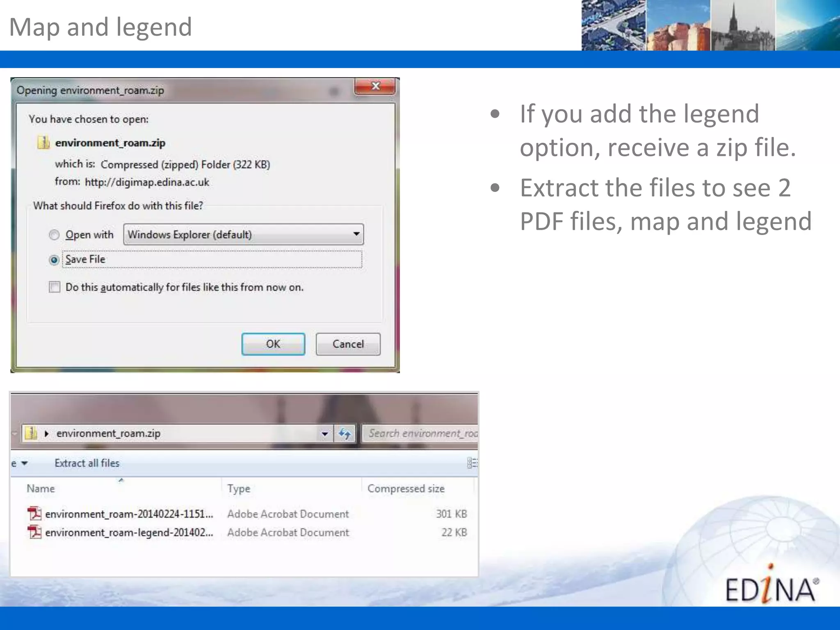Click Adobe Acrobat Document type of legend file
840x630 pixels.
(288, 532)
